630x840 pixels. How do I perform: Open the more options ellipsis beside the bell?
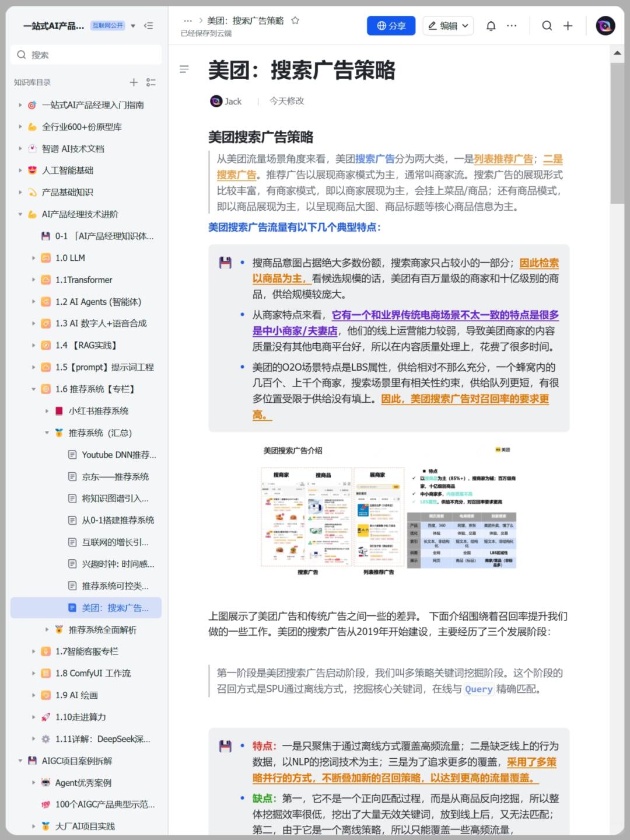click(512, 26)
